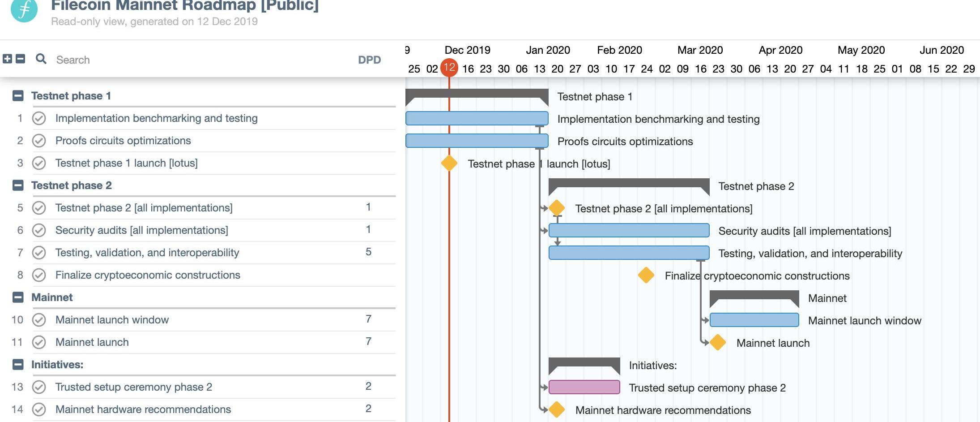Click Testnet phase 1 launch milestone diamond

click(x=449, y=163)
